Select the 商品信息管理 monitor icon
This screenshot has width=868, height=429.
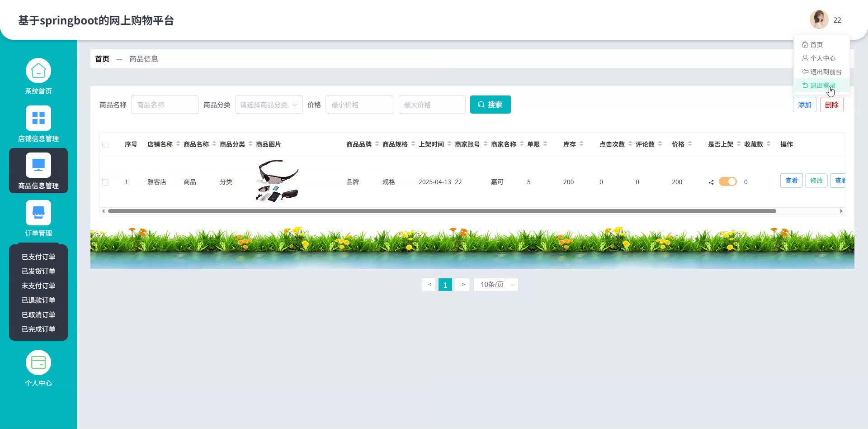click(38, 165)
